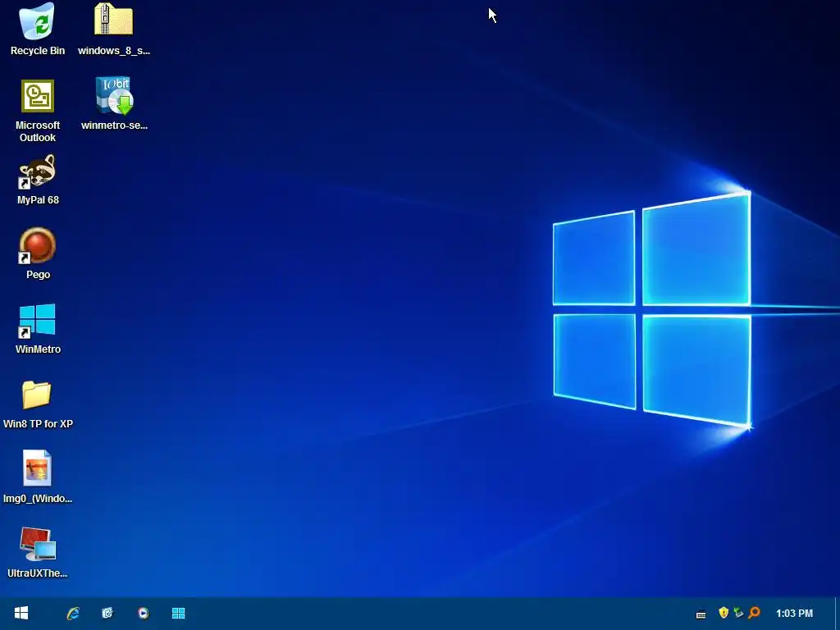Launch Internet Explorer from the taskbar
The width and height of the screenshot is (840, 630).
point(73,613)
